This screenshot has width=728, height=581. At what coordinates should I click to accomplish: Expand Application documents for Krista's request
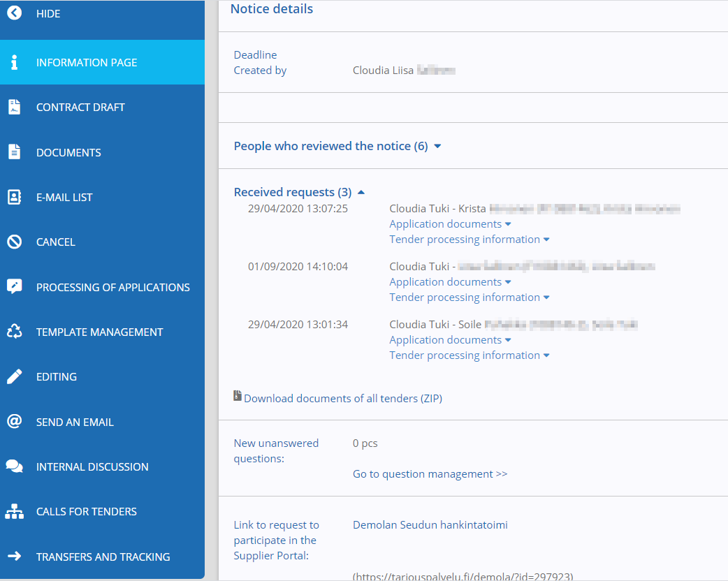pyautogui.click(x=450, y=224)
